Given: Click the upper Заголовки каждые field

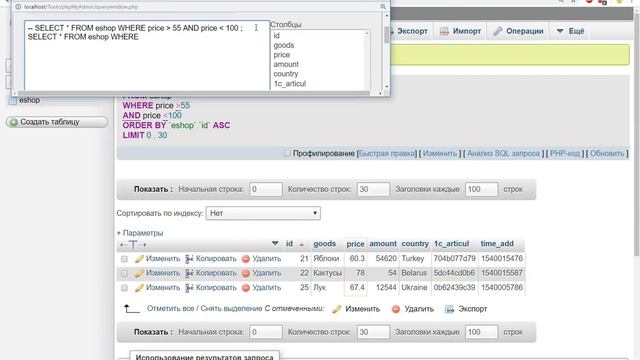Looking at the screenshot, I should 481,189.
